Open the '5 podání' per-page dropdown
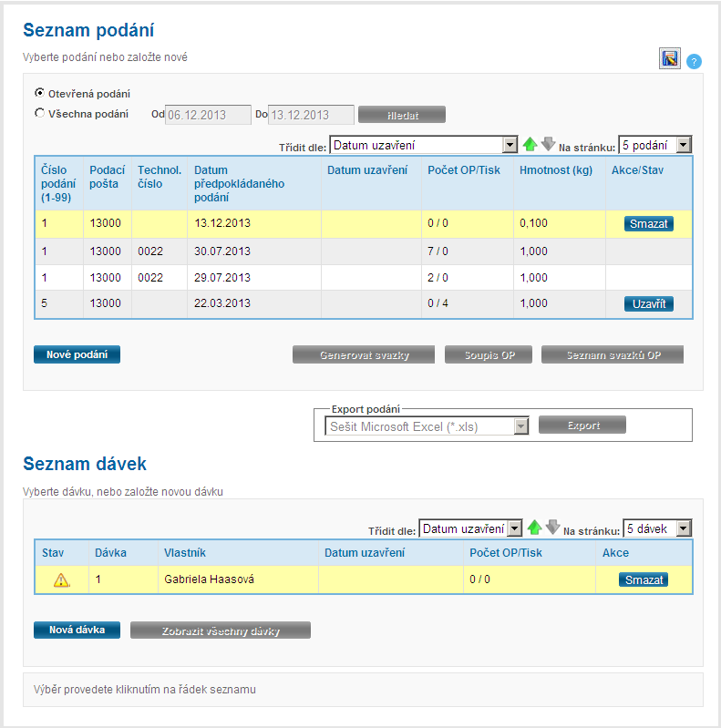 [654, 145]
